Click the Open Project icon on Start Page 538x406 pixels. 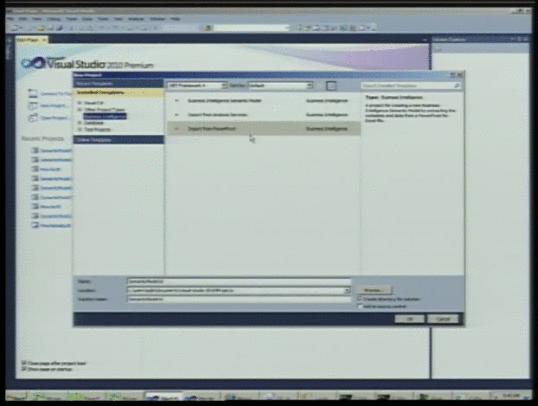click(x=33, y=118)
